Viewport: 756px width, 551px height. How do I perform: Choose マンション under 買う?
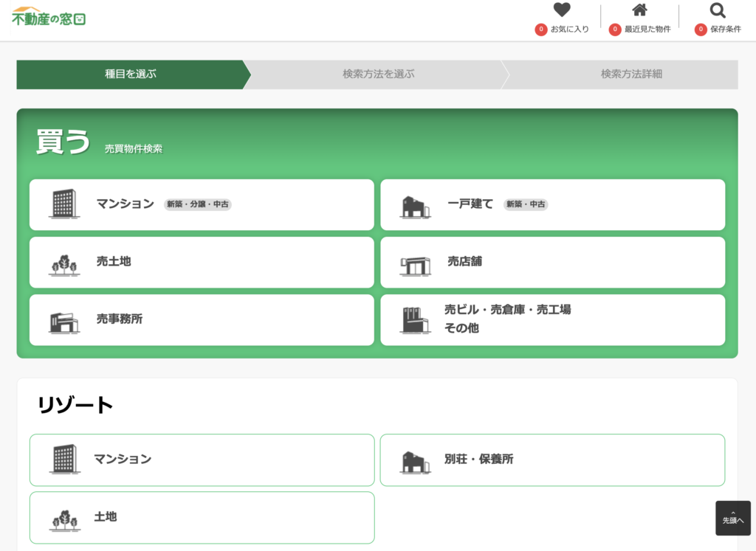[x=202, y=205]
